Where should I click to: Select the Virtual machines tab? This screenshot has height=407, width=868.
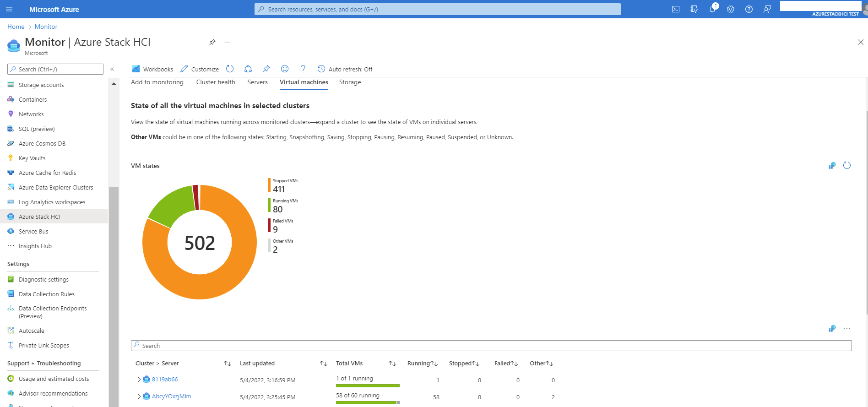[x=304, y=82]
